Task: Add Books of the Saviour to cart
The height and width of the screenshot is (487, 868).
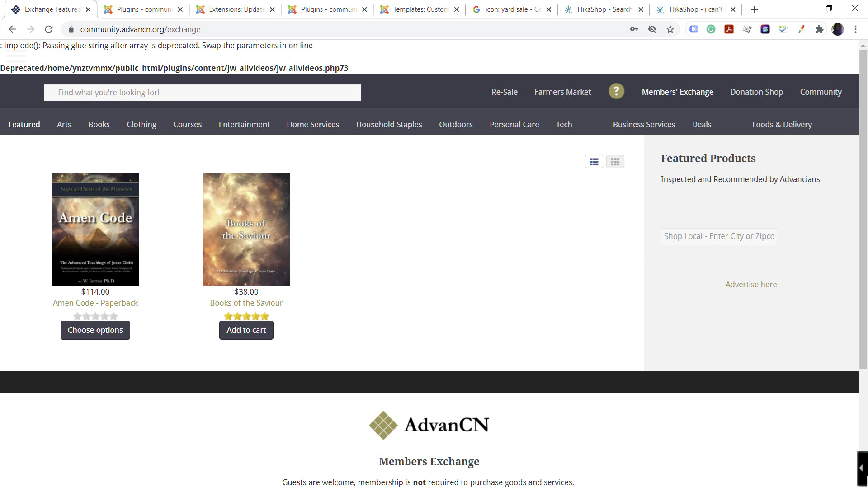Action: pyautogui.click(x=246, y=330)
